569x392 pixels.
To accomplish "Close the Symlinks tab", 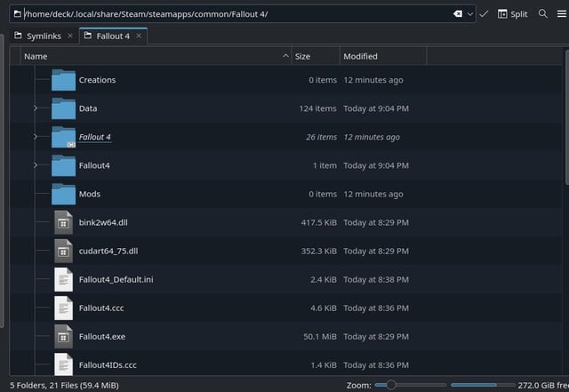I will click(x=70, y=36).
